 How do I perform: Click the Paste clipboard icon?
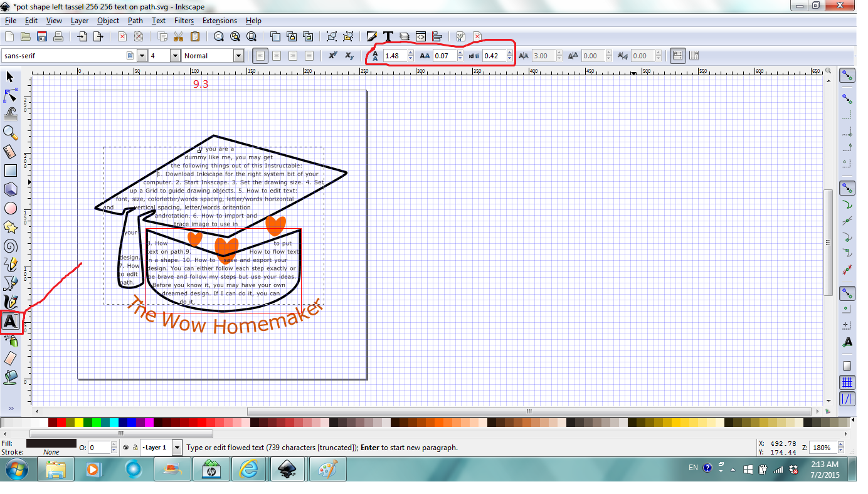[194, 36]
